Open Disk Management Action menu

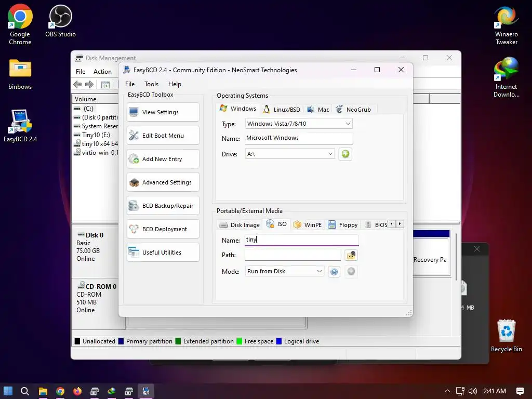point(102,72)
